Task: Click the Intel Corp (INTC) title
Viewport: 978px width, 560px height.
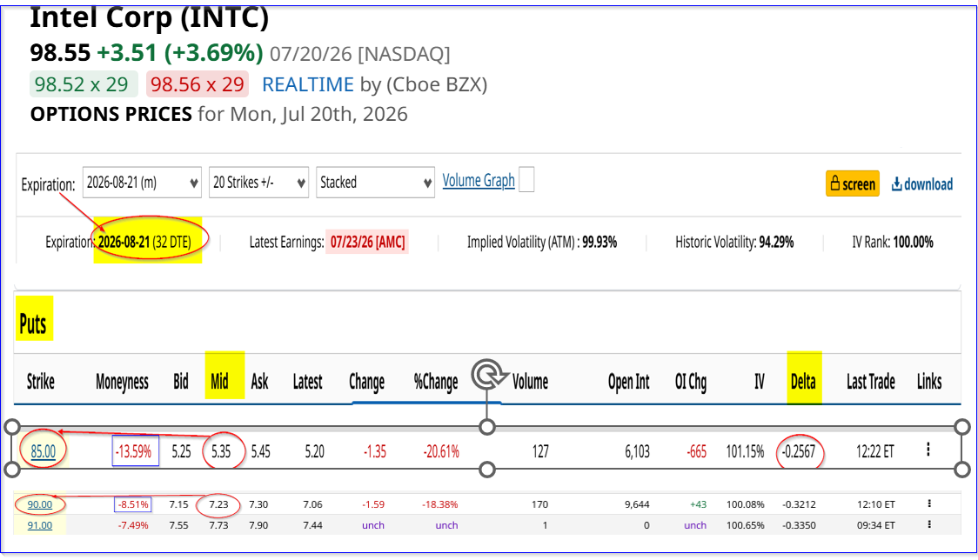Action: tap(149, 17)
